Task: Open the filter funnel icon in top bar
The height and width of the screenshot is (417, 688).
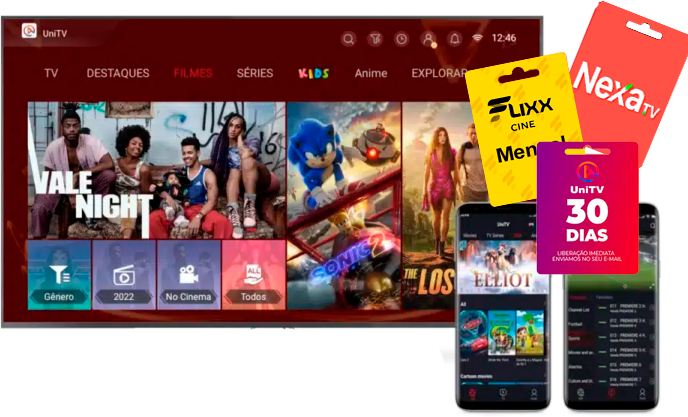Action: coord(375,39)
